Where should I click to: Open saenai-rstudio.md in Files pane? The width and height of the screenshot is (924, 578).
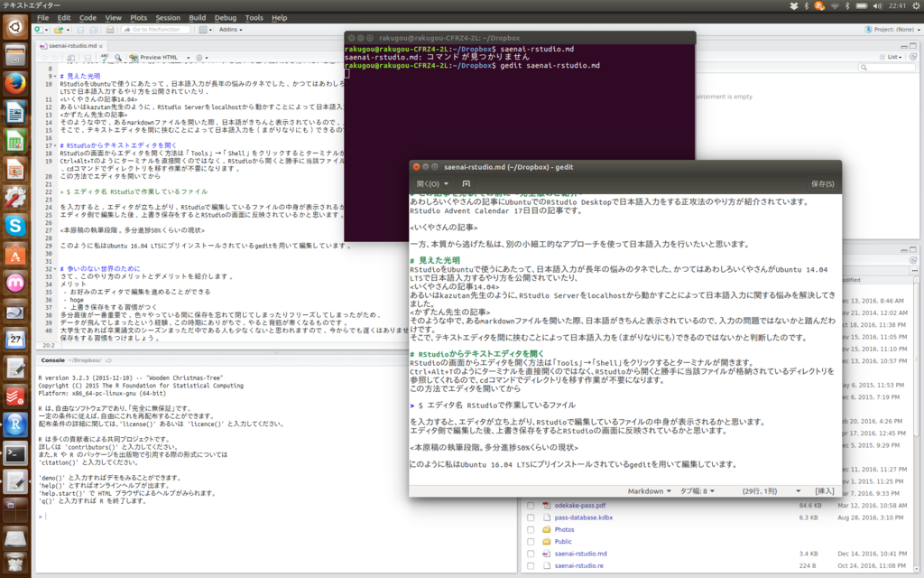pos(580,554)
